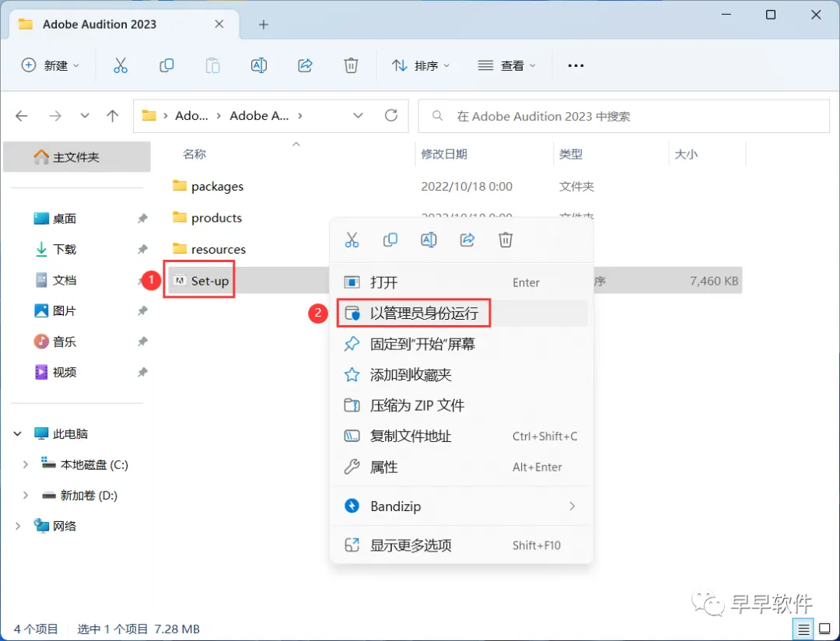
Task: Select the resources folder
Action: point(218,249)
